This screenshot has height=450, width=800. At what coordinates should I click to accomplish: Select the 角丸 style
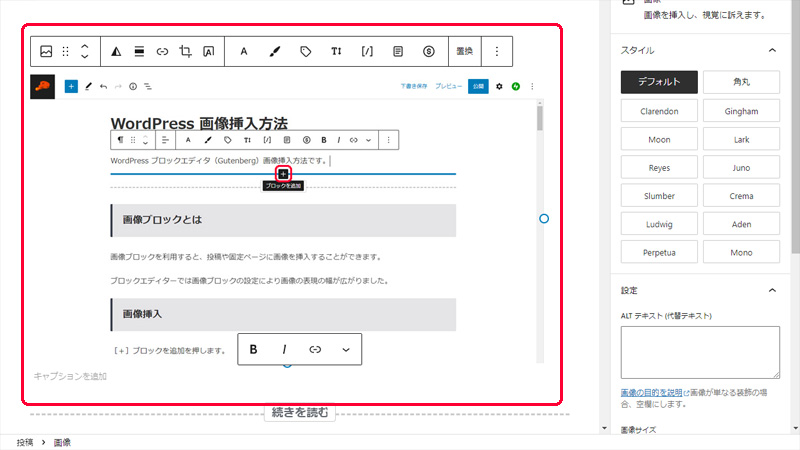click(741, 82)
